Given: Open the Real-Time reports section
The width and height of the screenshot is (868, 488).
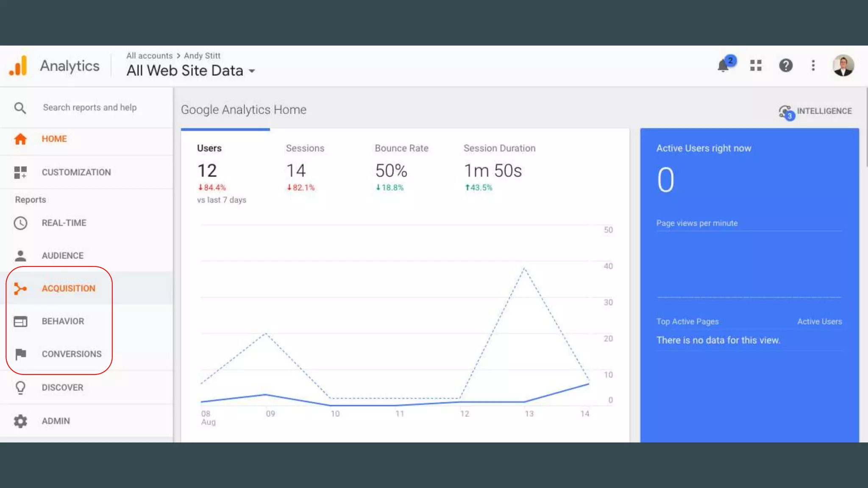Looking at the screenshot, I should 64,223.
